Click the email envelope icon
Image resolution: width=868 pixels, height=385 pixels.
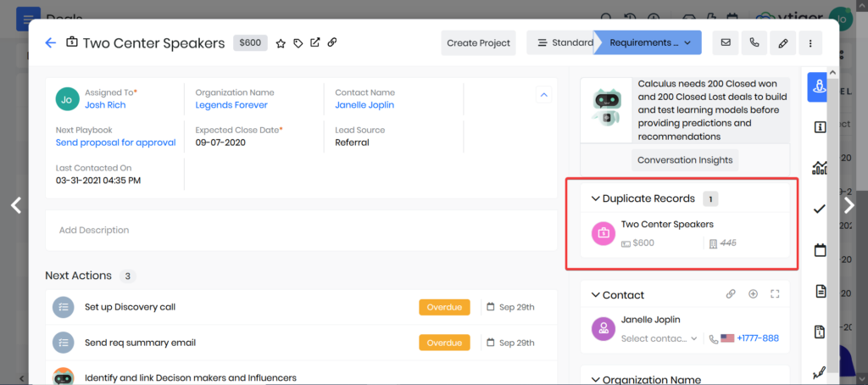click(x=726, y=42)
